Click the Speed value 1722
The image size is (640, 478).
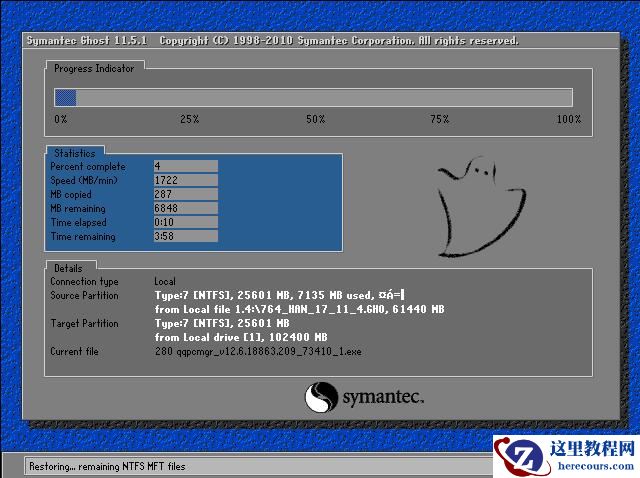[186, 180]
